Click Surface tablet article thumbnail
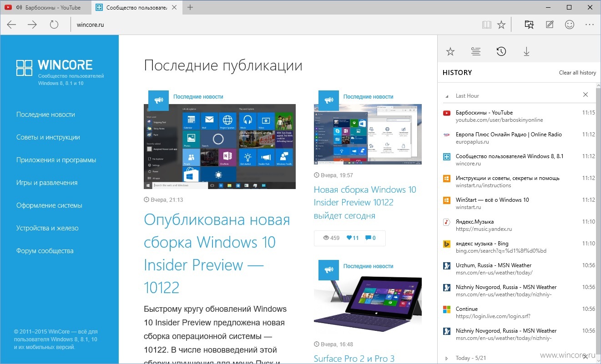Screen dimensions: 601x364 (368, 304)
